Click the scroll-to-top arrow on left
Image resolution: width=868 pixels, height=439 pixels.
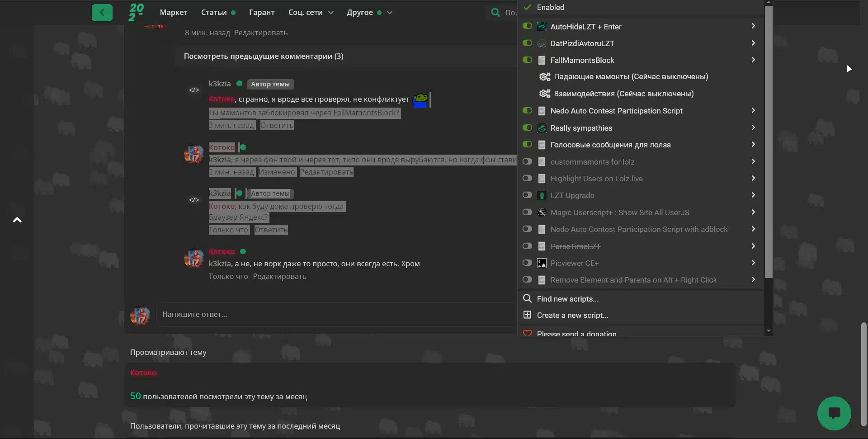[x=17, y=220]
